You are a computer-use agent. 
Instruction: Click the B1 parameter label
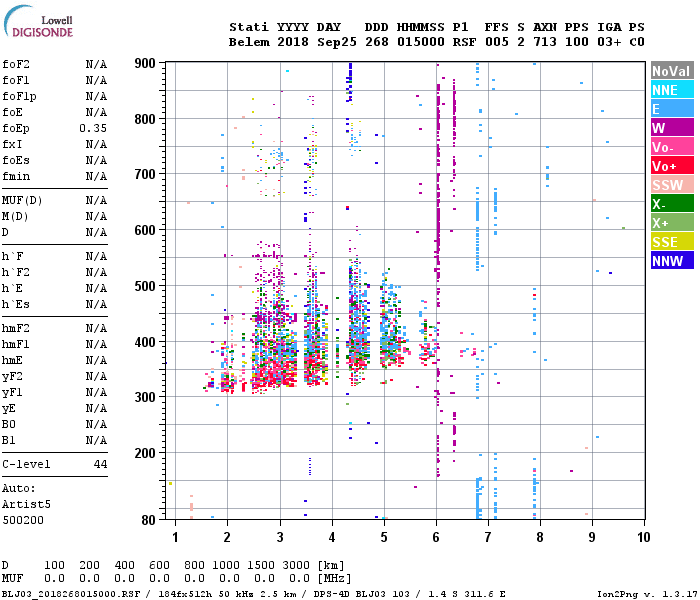[x=9, y=441]
